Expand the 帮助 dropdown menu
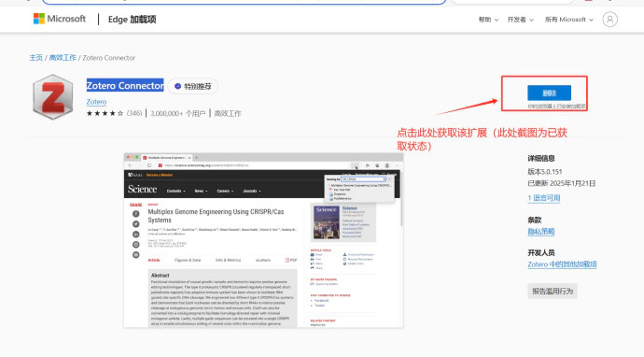 [488, 20]
